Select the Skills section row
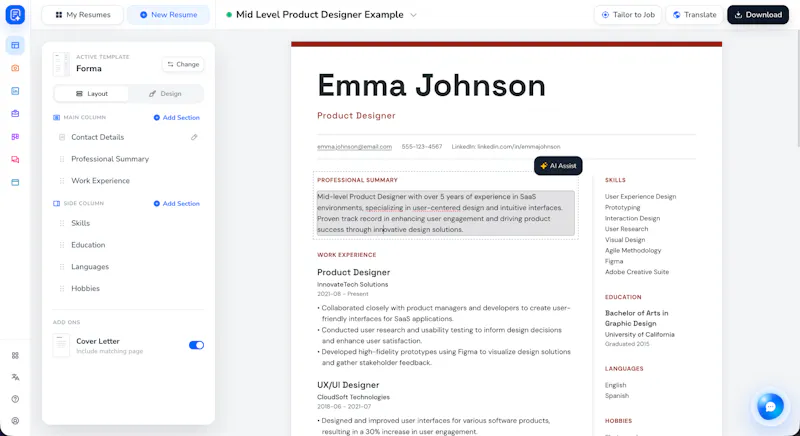Screen dimensions: 800x436 pos(128,223)
